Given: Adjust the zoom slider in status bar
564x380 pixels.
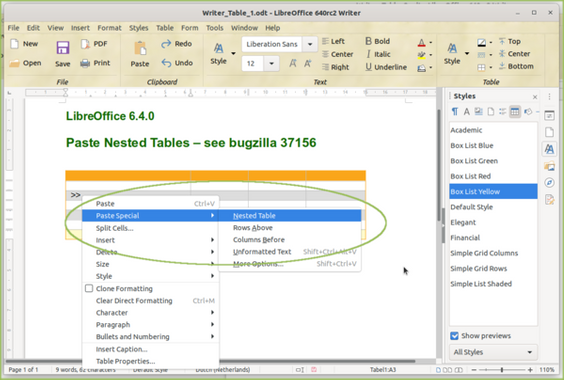Looking at the screenshot, I should pos(502,370).
